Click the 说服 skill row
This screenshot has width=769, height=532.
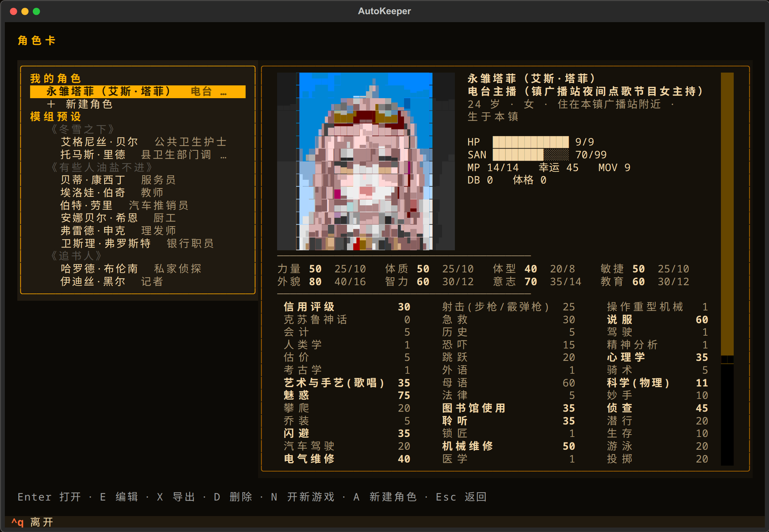coord(657,320)
